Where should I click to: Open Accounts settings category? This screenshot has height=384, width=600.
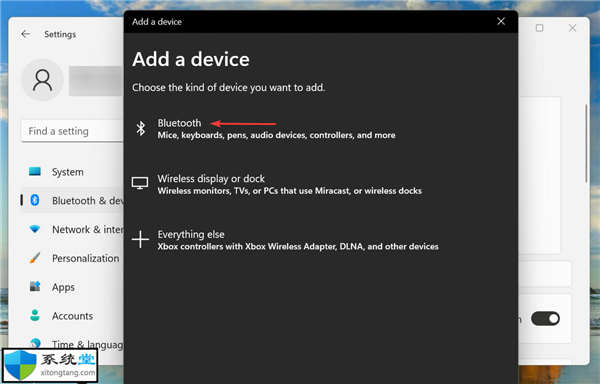click(x=72, y=316)
